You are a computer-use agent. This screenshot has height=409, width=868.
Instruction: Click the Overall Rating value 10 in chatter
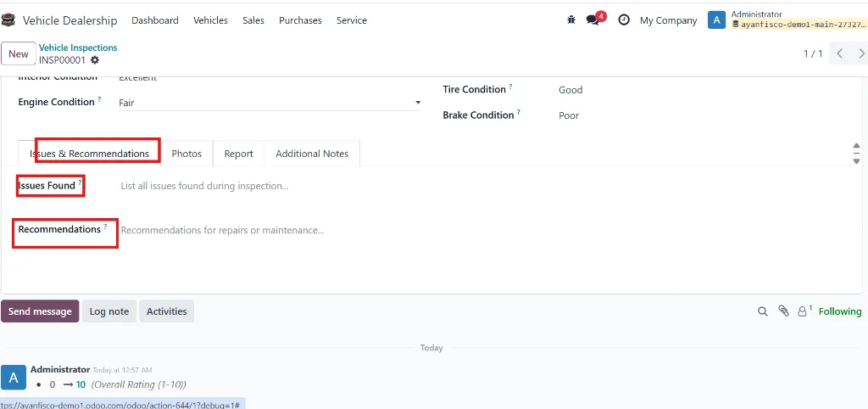[x=81, y=384]
